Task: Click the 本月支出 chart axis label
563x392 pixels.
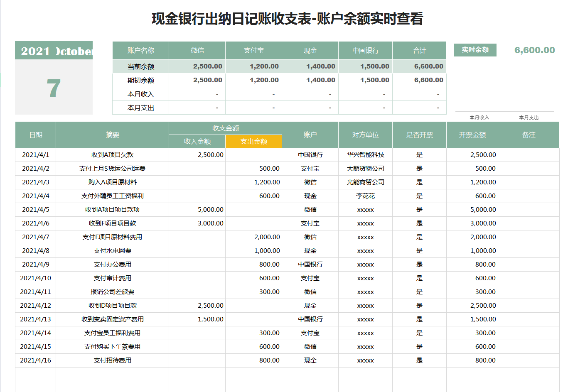Action: 529,118
